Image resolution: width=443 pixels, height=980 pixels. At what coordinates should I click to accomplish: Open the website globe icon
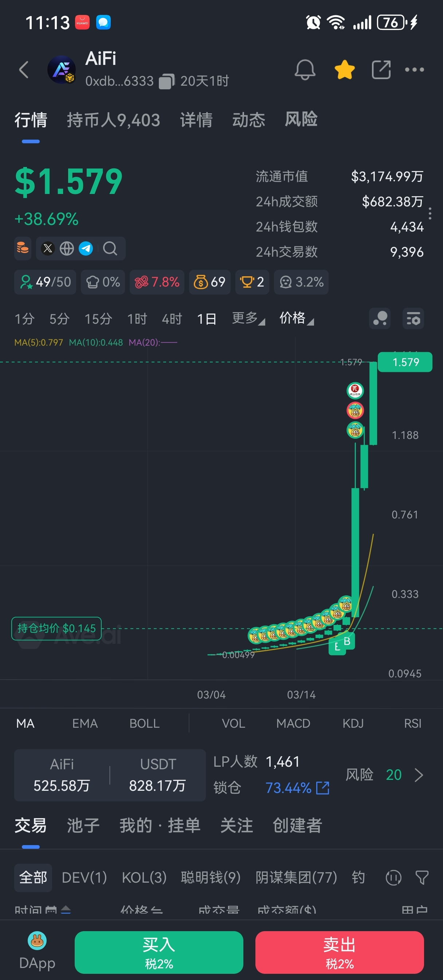(67, 248)
